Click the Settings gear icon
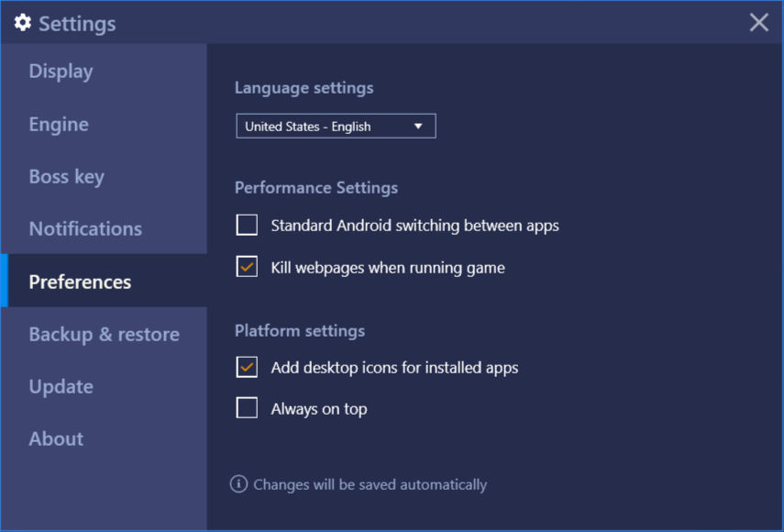This screenshot has width=784, height=532. pos(23,23)
